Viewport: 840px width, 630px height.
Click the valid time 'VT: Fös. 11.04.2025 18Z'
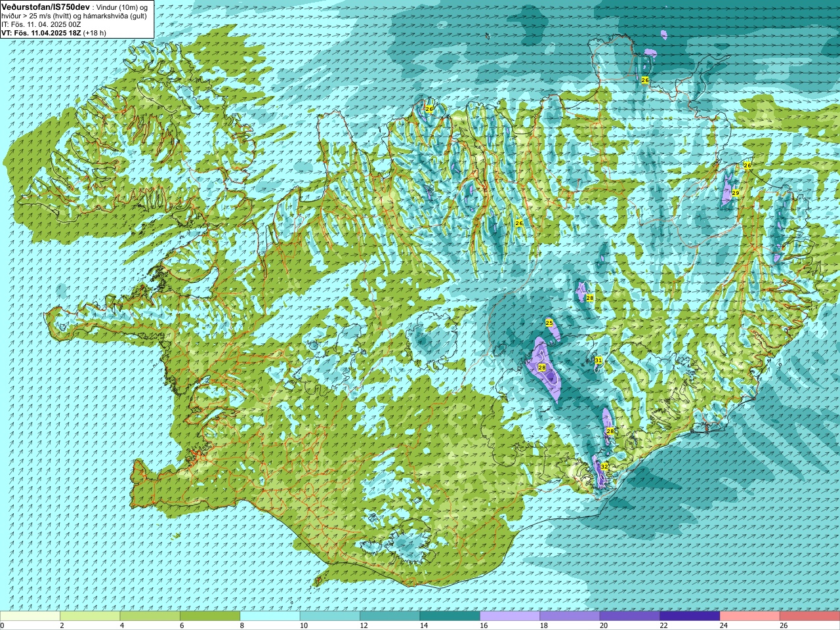point(41,33)
